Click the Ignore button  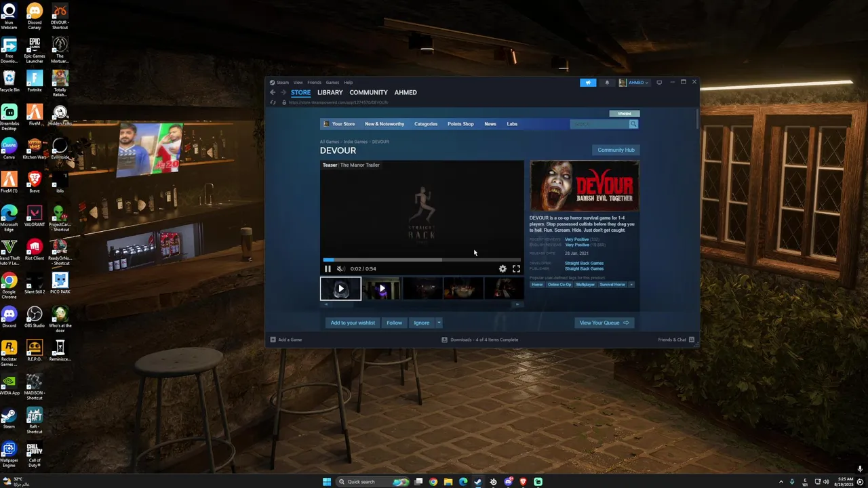422,323
